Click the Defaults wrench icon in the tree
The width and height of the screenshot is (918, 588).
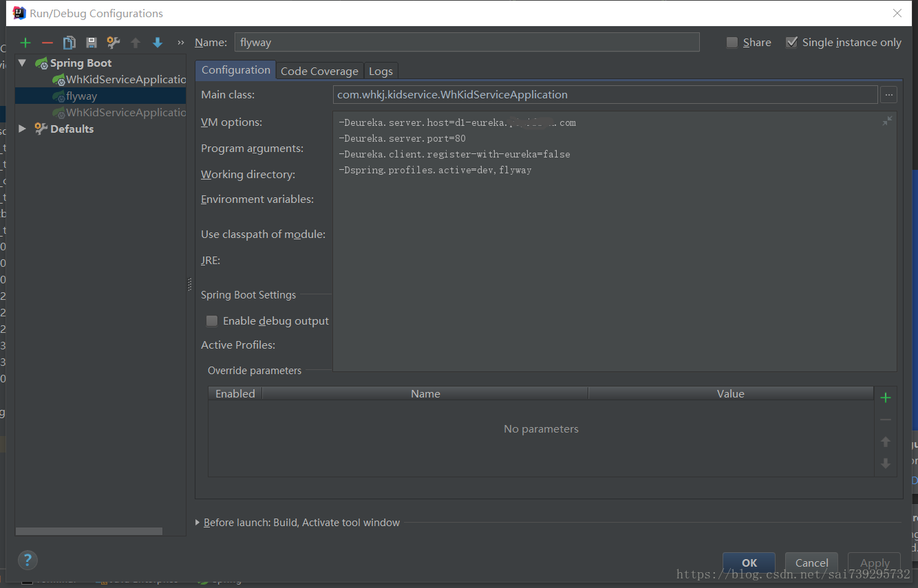tap(41, 129)
